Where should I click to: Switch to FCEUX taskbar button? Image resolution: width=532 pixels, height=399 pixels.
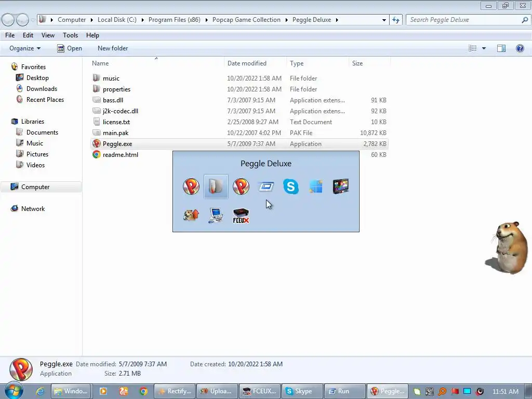point(260,391)
